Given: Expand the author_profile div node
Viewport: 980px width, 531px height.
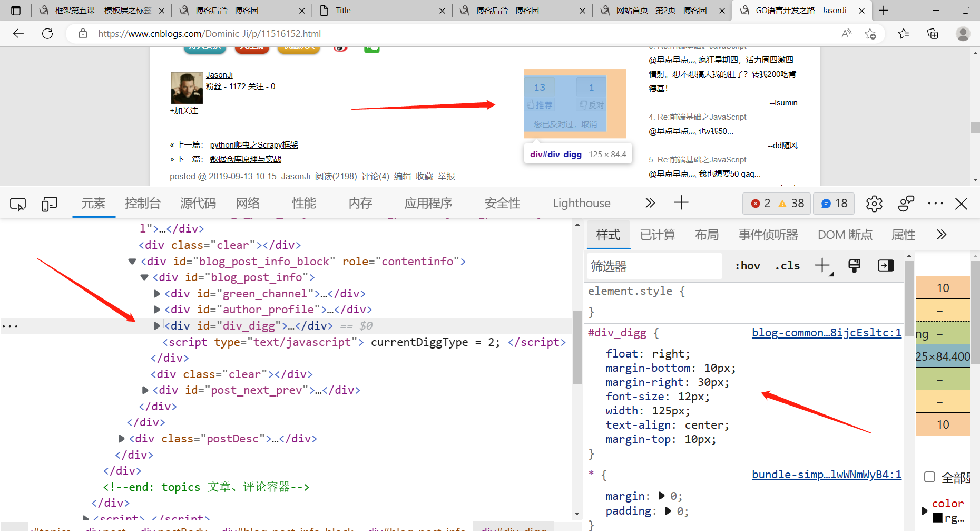Looking at the screenshot, I should (156, 310).
